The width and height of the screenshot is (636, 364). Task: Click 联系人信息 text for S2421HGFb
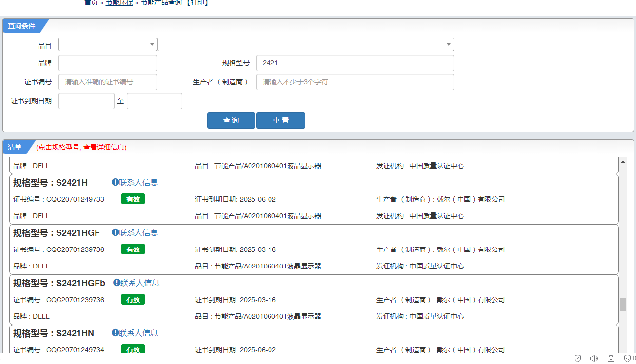(x=140, y=283)
